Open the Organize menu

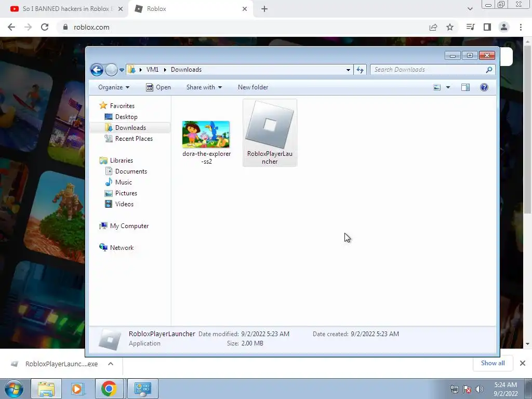tap(114, 87)
